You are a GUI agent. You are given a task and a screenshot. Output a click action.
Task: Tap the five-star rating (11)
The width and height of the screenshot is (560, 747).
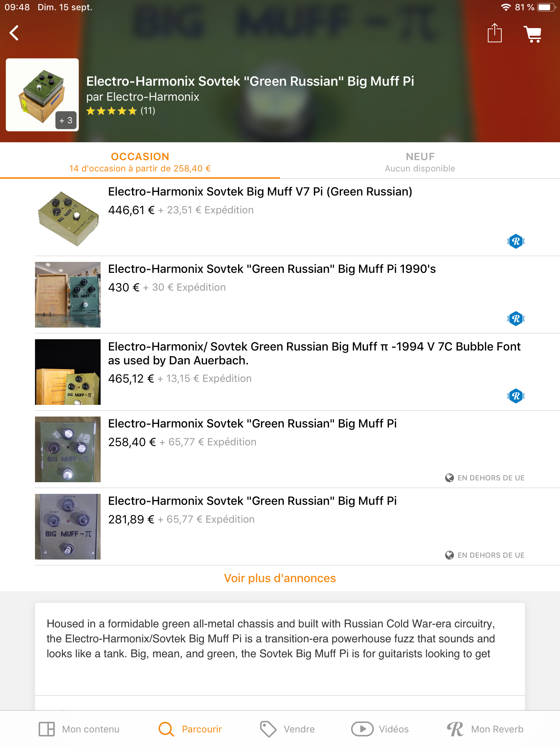click(121, 111)
